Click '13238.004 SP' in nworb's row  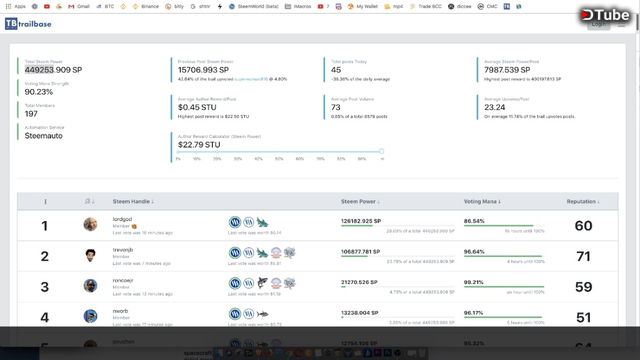coord(360,313)
